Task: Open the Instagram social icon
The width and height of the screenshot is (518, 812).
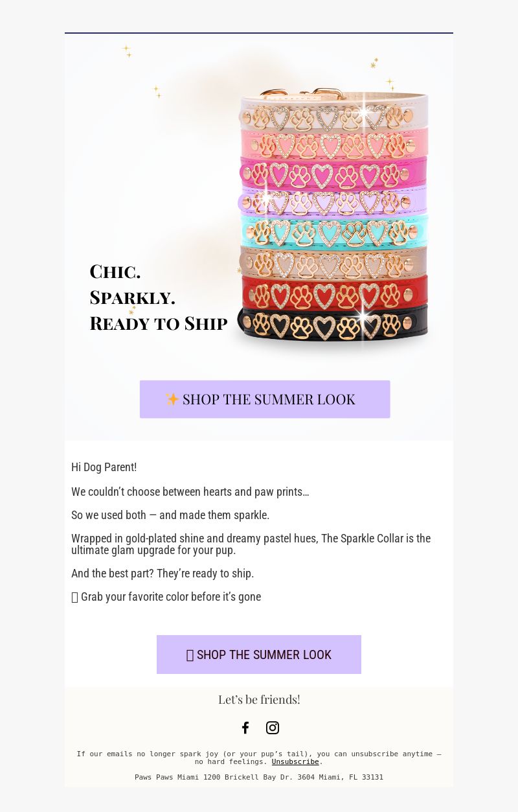Action: click(273, 728)
